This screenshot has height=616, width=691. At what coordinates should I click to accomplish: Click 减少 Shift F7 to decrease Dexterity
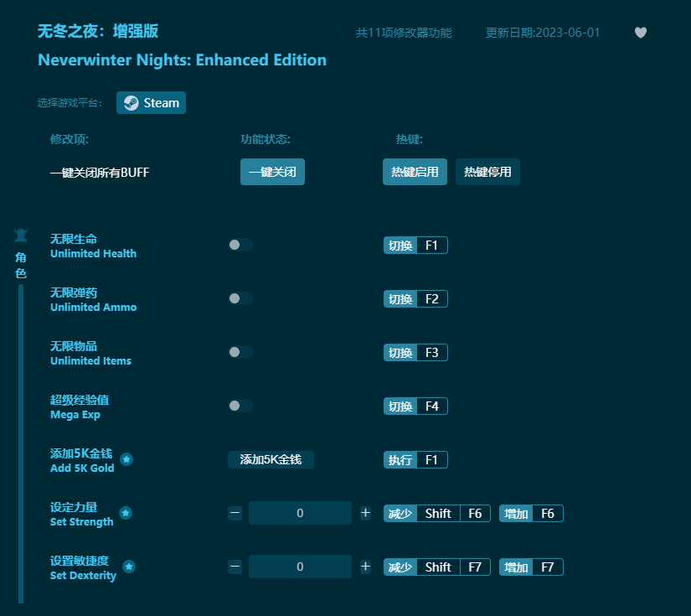click(436, 567)
